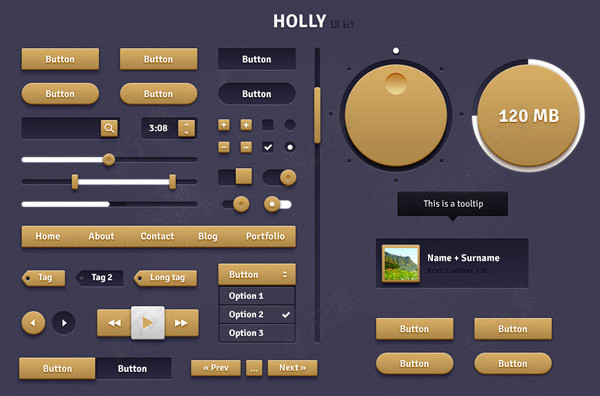The image size is (600, 396).
Task: Click the Next » pagination button
Action: [x=292, y=368]
